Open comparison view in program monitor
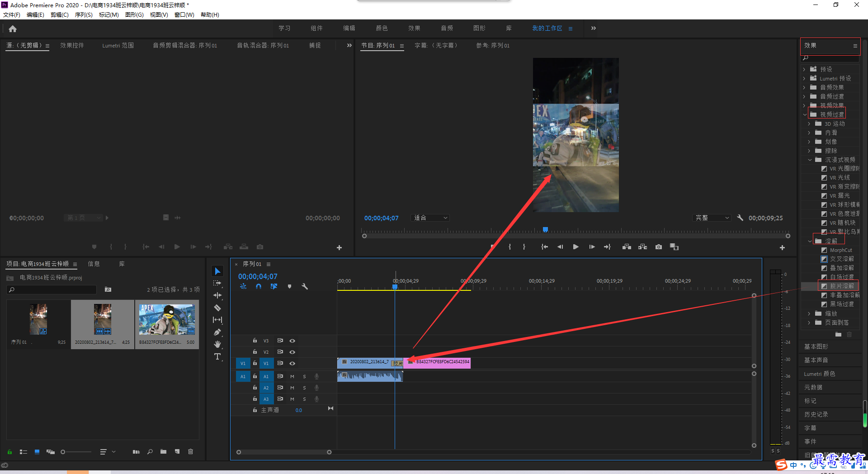 tap(674, 247)
